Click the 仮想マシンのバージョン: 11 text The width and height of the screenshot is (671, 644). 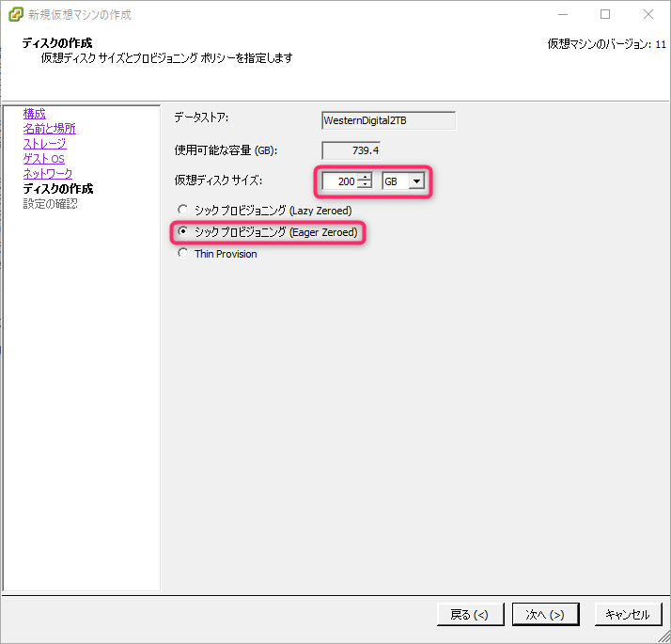[x=607, y=44]
